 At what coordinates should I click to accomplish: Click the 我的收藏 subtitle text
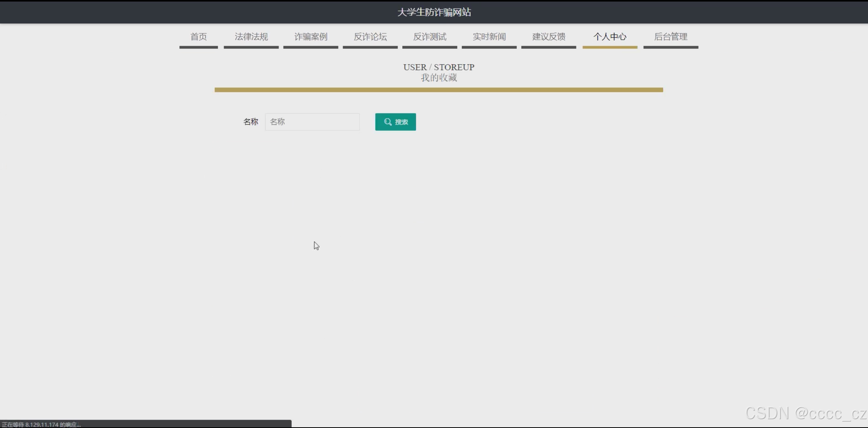[x=439, y=78]
